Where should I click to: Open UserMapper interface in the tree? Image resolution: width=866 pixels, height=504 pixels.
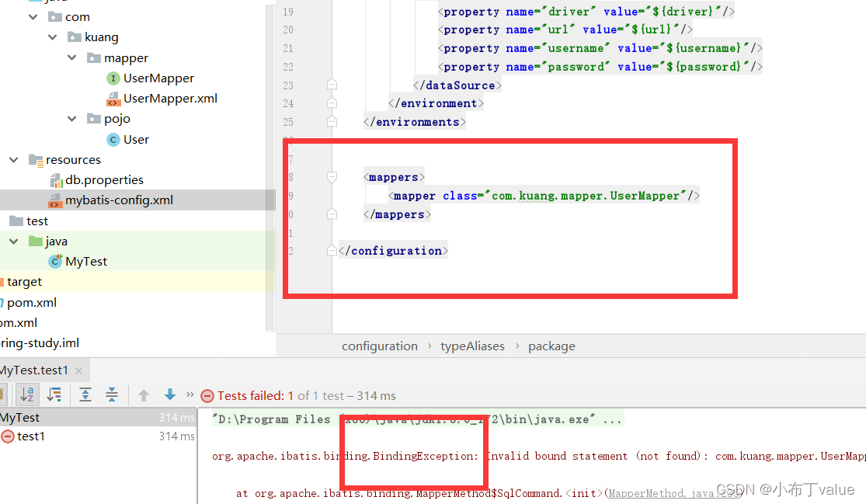pos(159,78)
